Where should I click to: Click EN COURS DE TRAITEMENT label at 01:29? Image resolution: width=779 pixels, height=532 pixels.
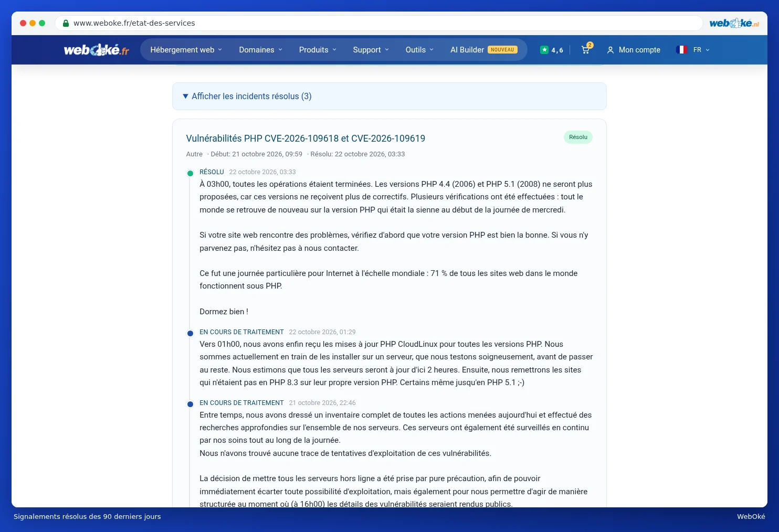(241, 332)
